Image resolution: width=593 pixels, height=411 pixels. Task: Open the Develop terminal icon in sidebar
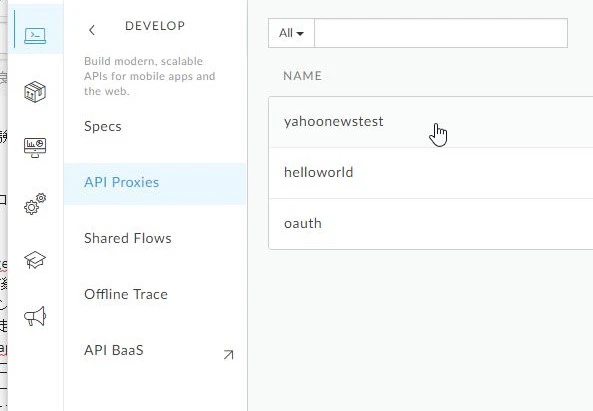pyautogui.click(x=35, y=36)
